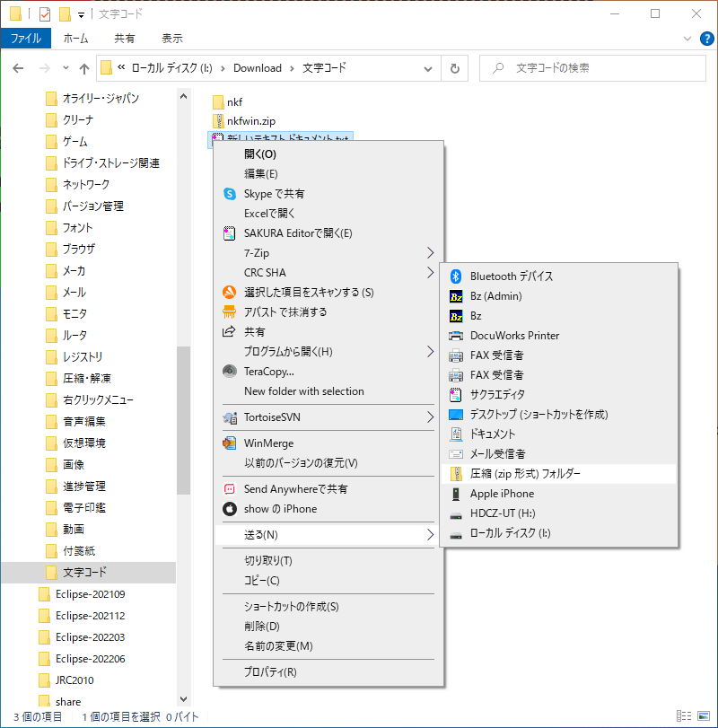This screenshot has width=718, height=728.
Task: Click the メール受信者 envelope icon
Action: click(456, 454)
